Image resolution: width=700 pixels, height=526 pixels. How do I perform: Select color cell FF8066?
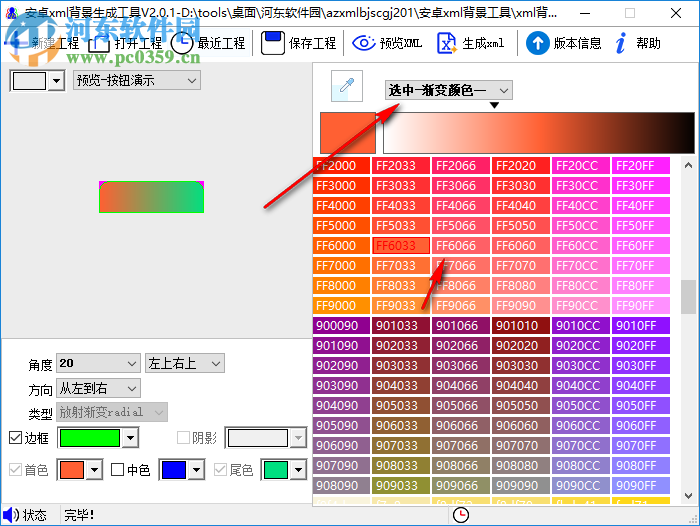pos(461,285)
